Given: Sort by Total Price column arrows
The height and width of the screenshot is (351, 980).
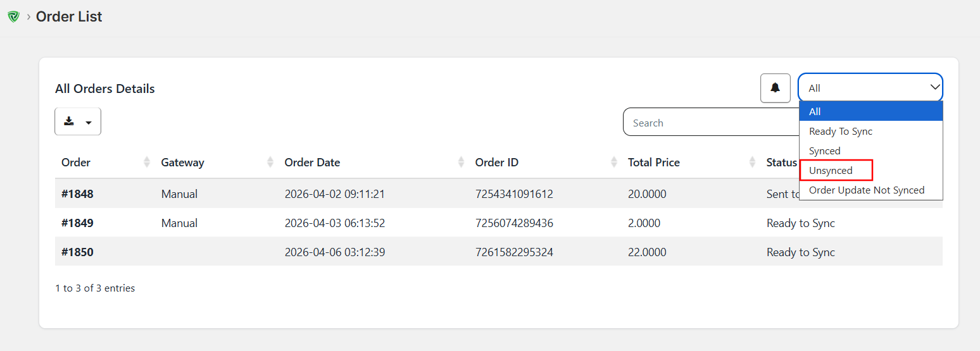Looking at the screenshot, I should pyautogui.click(x=752, y=163).
